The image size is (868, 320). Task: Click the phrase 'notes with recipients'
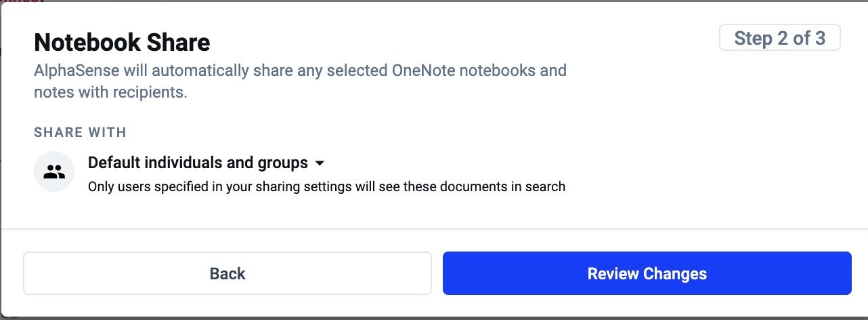click(110, 92)
